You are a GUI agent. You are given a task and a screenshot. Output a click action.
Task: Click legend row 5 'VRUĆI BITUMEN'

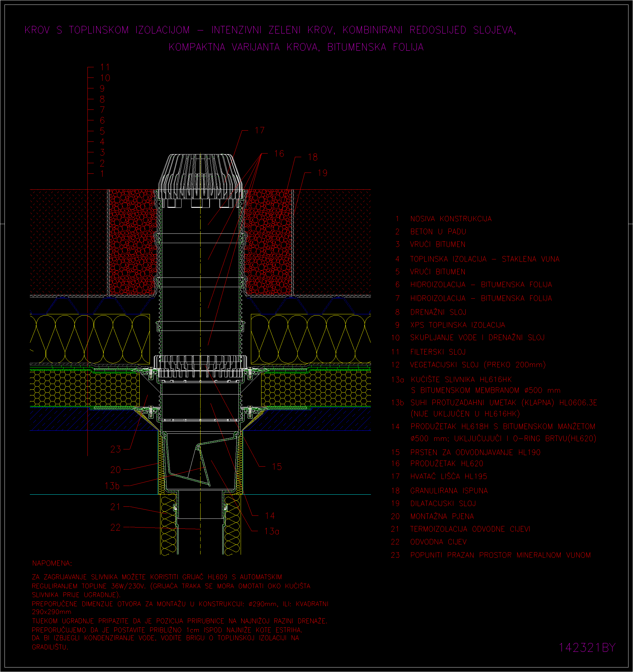point(438,272)
